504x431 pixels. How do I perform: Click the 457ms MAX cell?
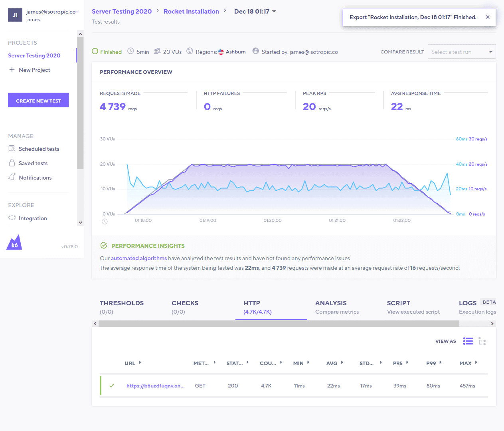tap(467, 386)
